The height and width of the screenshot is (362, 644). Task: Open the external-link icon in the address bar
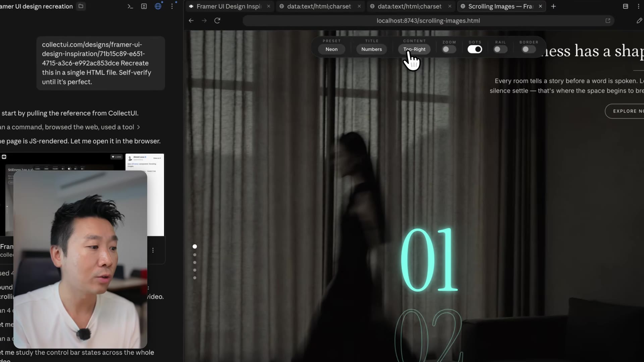pos(608,20)
